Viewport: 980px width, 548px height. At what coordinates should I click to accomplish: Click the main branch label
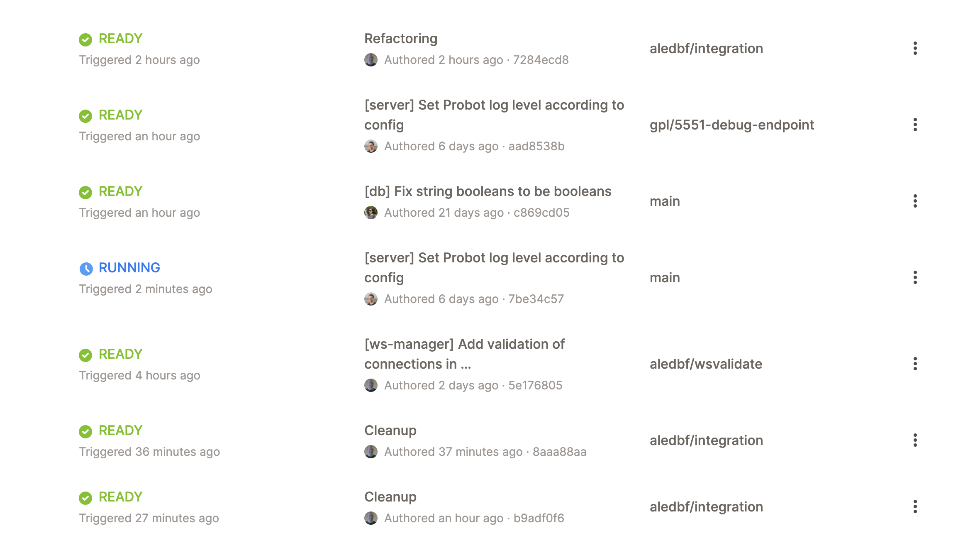point(665,201)
